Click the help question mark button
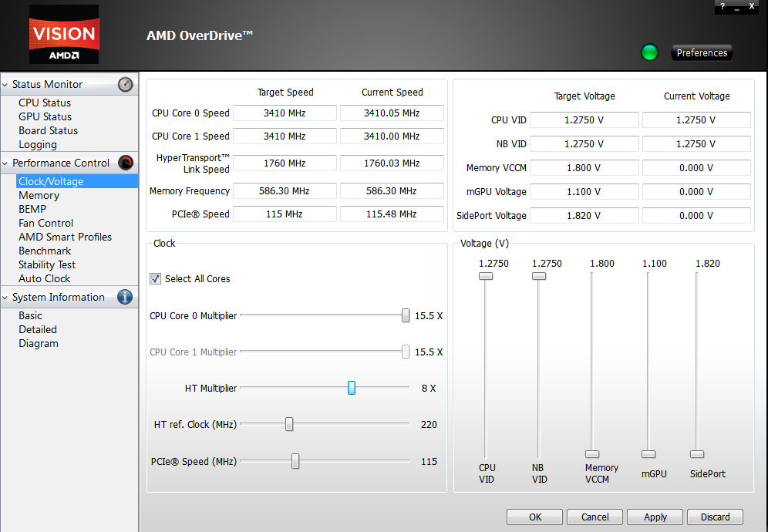 tap(723, 6)
